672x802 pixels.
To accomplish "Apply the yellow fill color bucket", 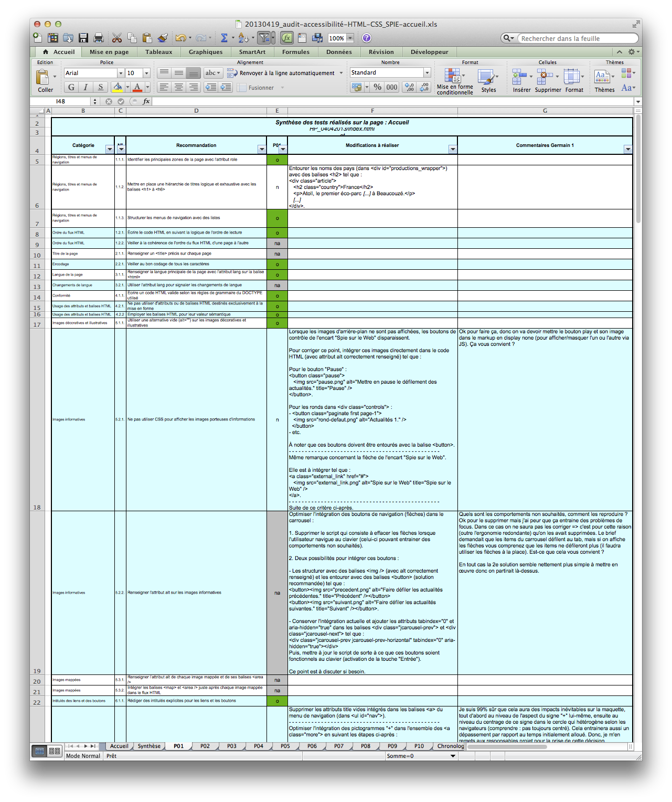I will click(118, 87).
